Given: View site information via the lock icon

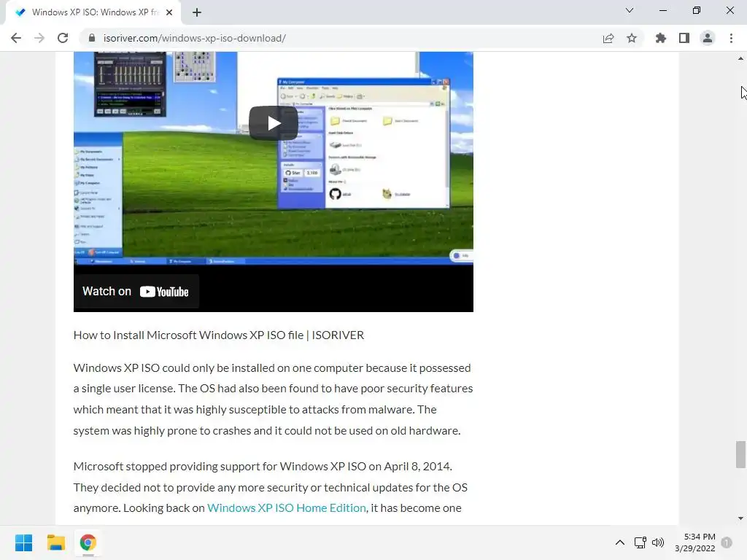Looking at the screenshot, I should 92,38.
